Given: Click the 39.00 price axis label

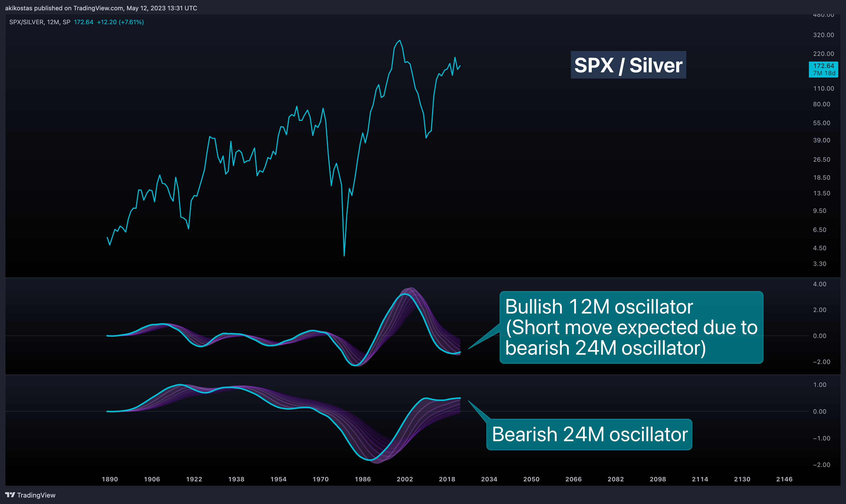Looking at the screenshot, I should (x=822, y=140).
